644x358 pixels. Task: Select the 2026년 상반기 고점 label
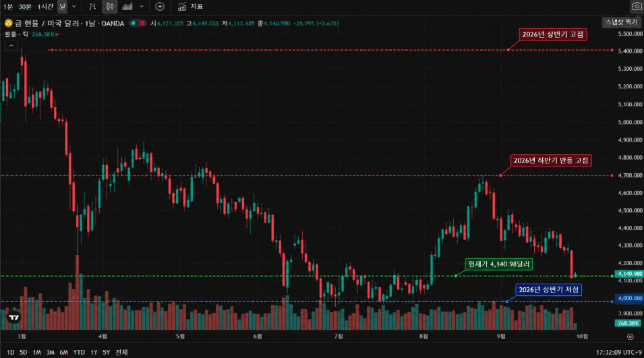[x=553, y=34]
